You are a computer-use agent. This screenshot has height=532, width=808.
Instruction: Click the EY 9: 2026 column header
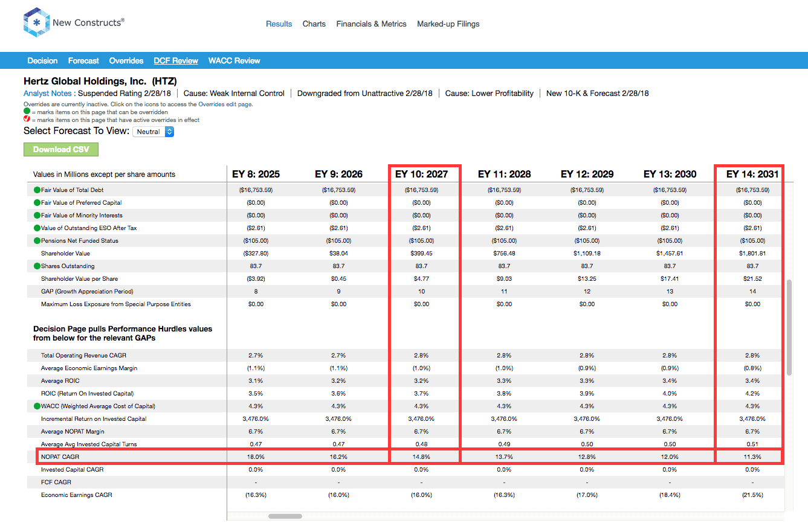point(338,174)
